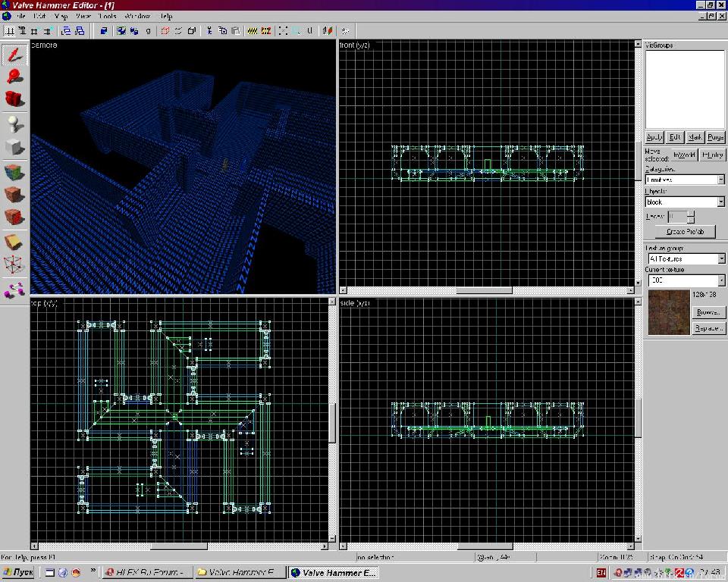This screenshot has height=582, width=728.
Task: Open the Start (Пуск) menu button
Action: coord(17,572)
